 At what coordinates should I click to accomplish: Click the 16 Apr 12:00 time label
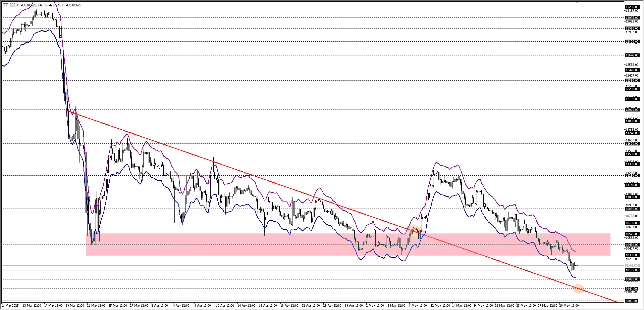pos(268,306)
